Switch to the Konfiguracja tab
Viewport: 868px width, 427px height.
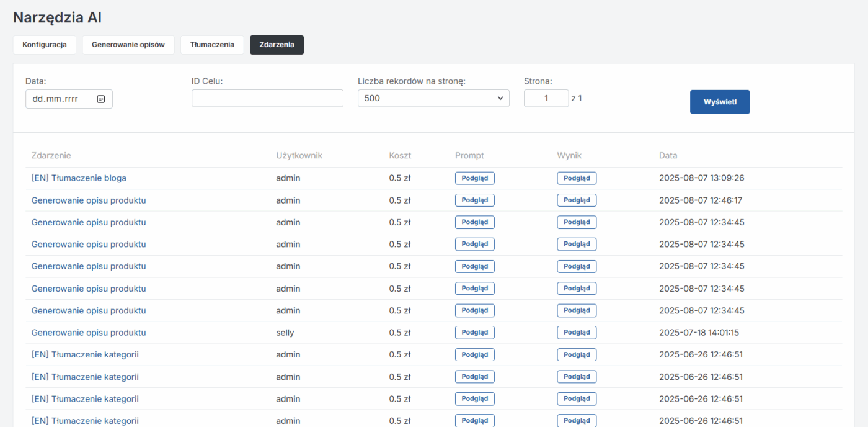tap(45, 45)
